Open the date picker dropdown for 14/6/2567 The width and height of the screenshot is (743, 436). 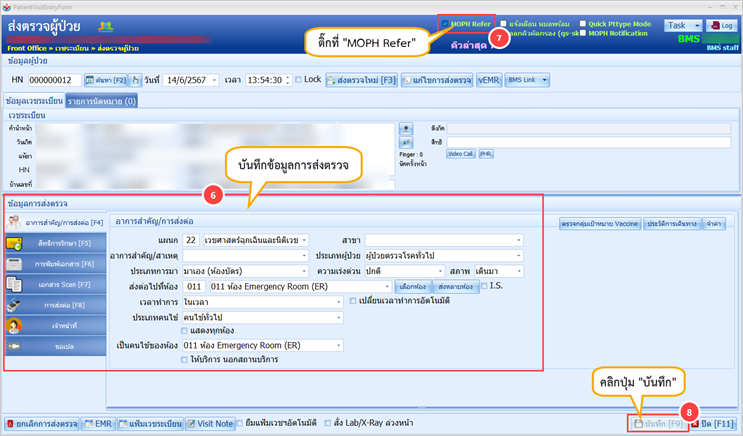tap(214, 80)
